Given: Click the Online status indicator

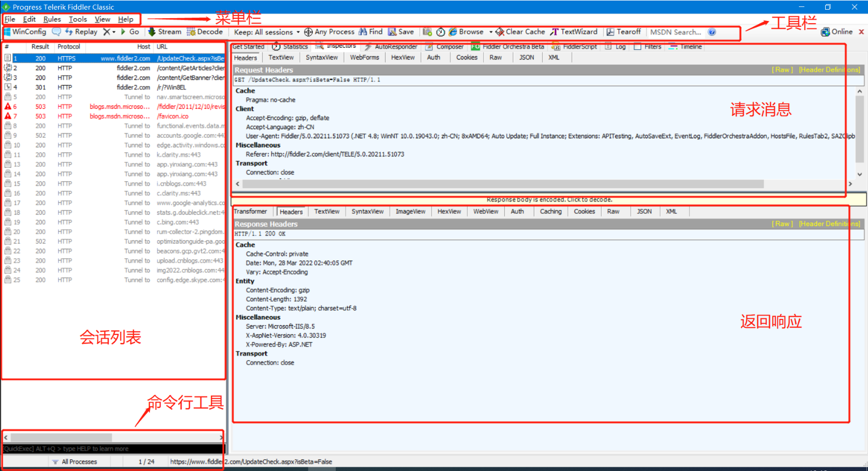Looking at the screenshot, I should point(837,32).
